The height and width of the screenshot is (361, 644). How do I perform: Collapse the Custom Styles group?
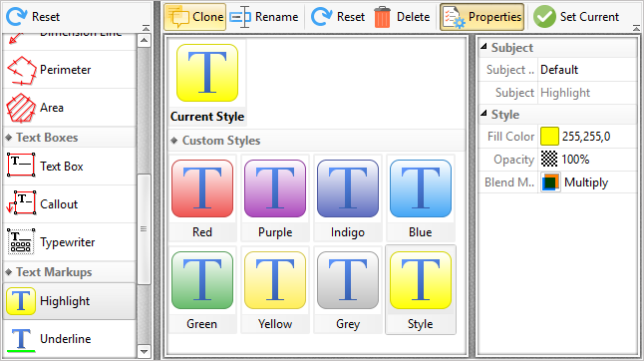tap(174, 141)
